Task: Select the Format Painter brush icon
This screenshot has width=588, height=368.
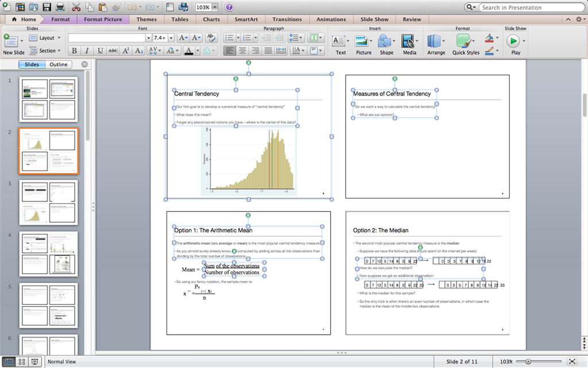Action: point(117,7)
